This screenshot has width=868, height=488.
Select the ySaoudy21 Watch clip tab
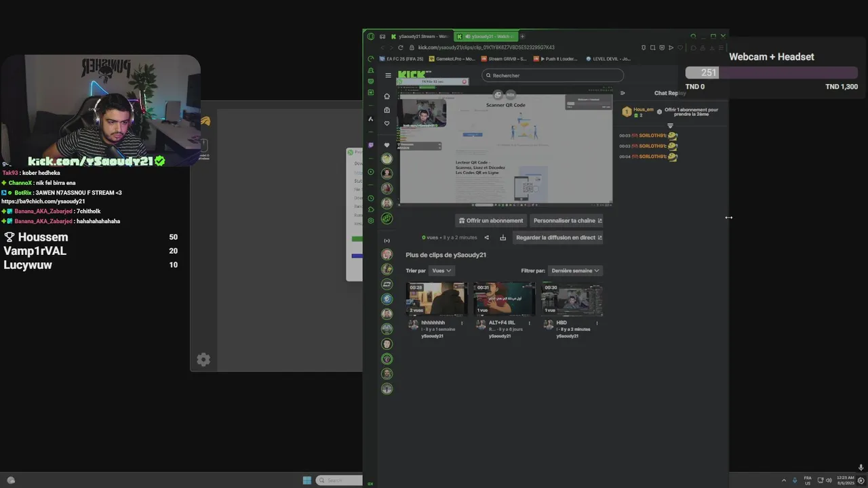point(486,37)
